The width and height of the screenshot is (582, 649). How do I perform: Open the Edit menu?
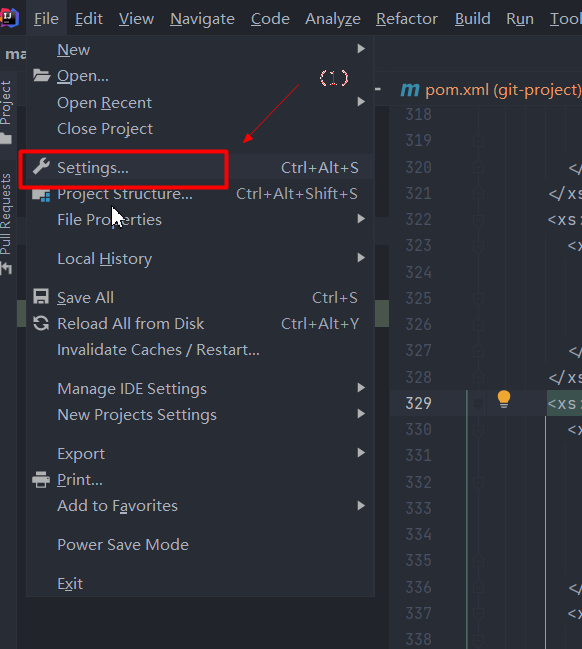point(89,19)
